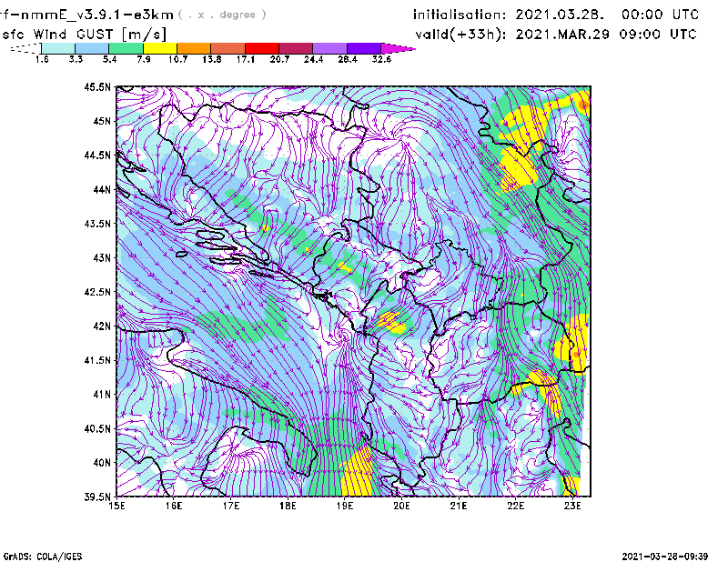
Task: Click the magenta arrow end of the legend
Action: (398, 48)
